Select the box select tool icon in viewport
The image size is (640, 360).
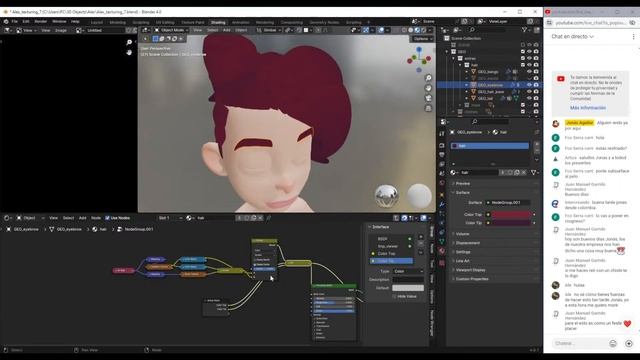coord(156,39)
